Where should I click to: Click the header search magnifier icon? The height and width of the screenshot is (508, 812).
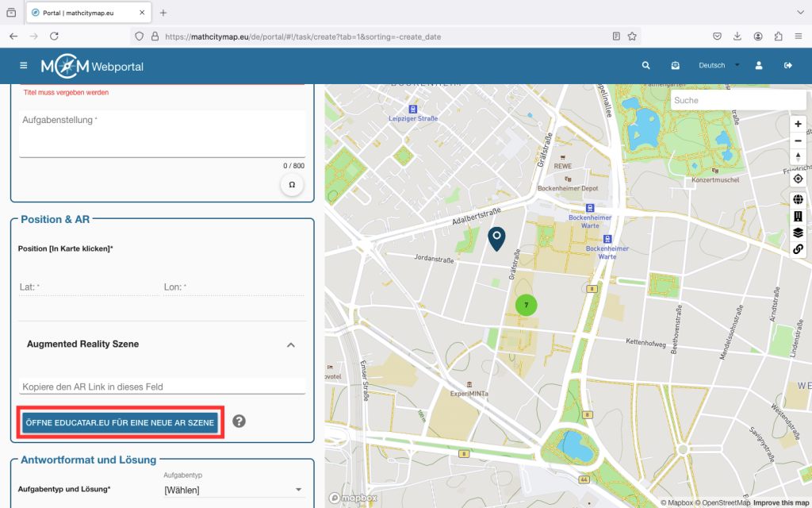click(646, 66)
